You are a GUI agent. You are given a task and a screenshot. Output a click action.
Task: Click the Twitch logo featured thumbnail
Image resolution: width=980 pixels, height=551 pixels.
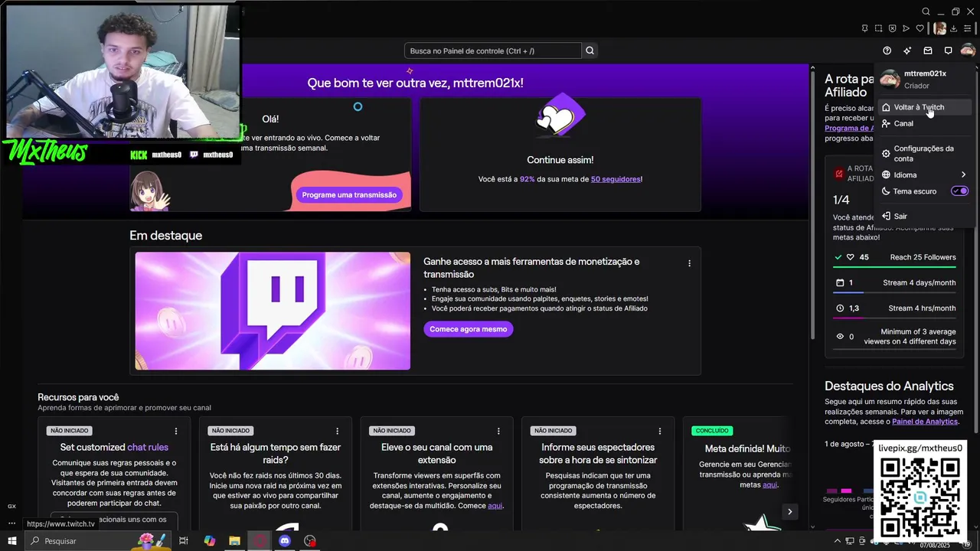pyautogui.click(x=273, y=311)
